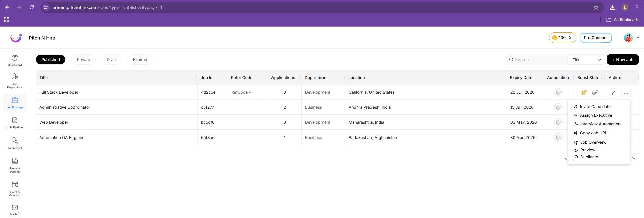
Task: Click the RefCode -1 link
Action: 242,92
